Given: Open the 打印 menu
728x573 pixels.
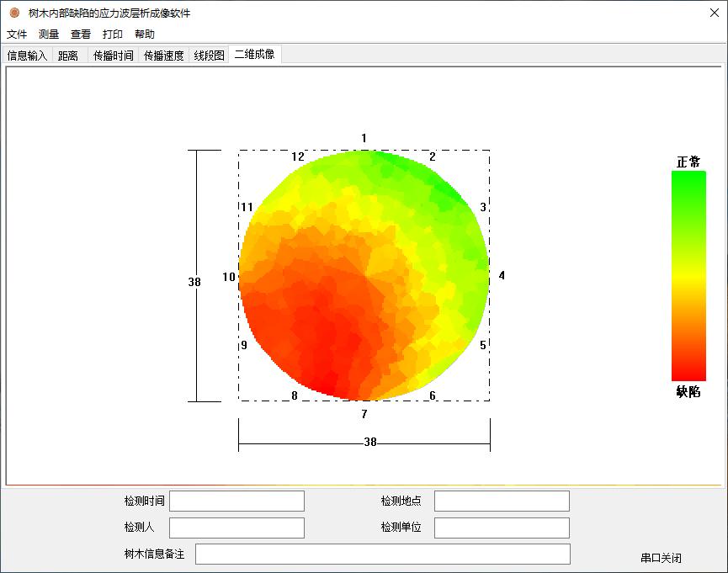Looking at the screenshot, I should coord(113,34).
